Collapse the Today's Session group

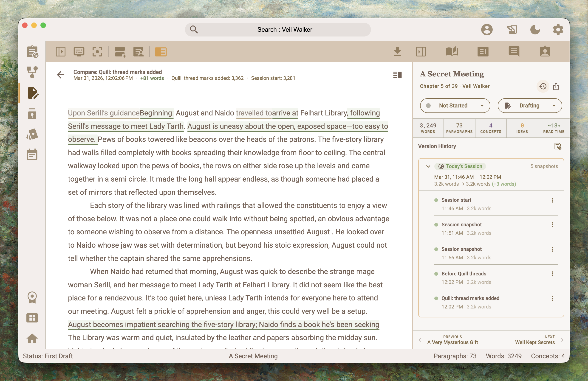pyautogui.click(x=428, y=166)
